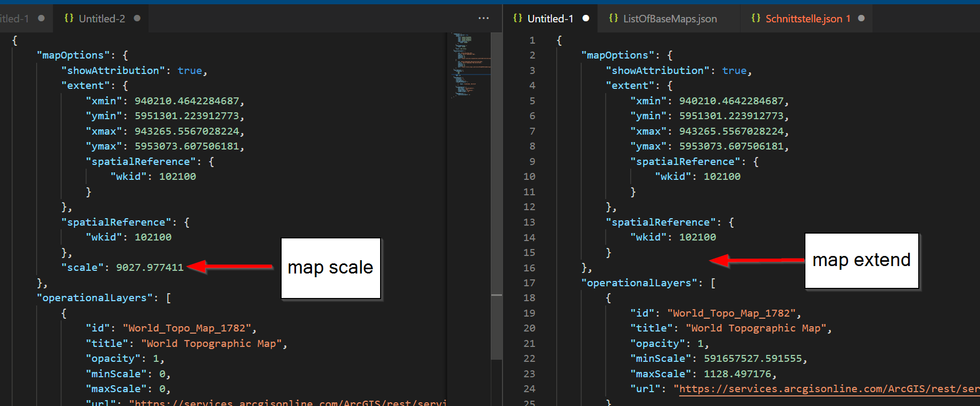
Task: Click JSON icon on right pane's Untitled-1 tab
Action: [x=517, y=18]
